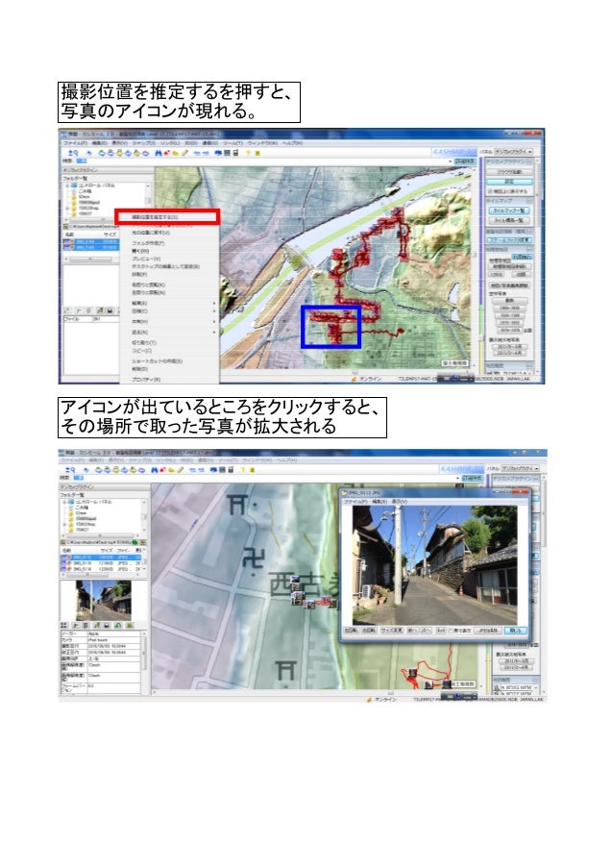Click the yellow pin icon in red-track window toolbar
The image size is (613, 868).
(x=249, y=153)
